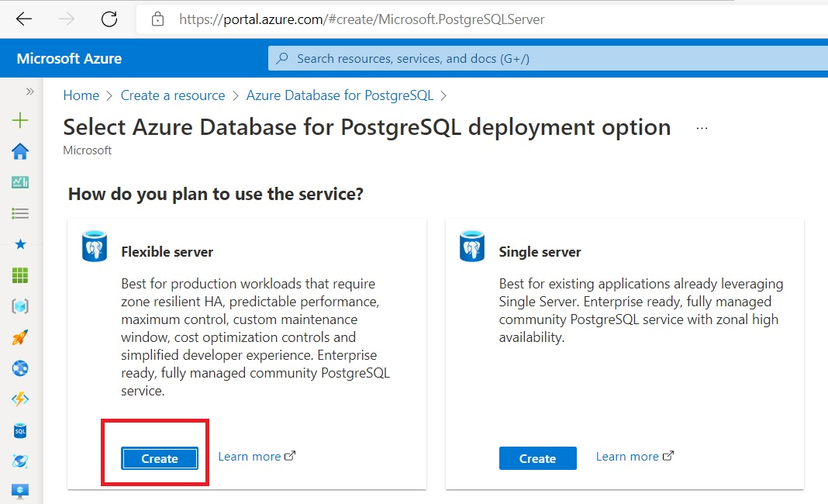Open Resource groups cube icon in sidebar

coord(20,306)
